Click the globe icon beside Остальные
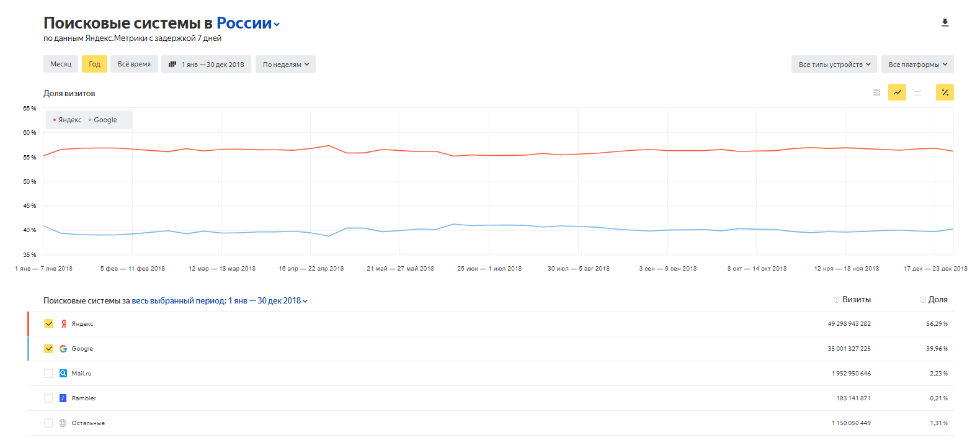Image resolution: width=980 pixels, height=445 pixels. (63, 423)
